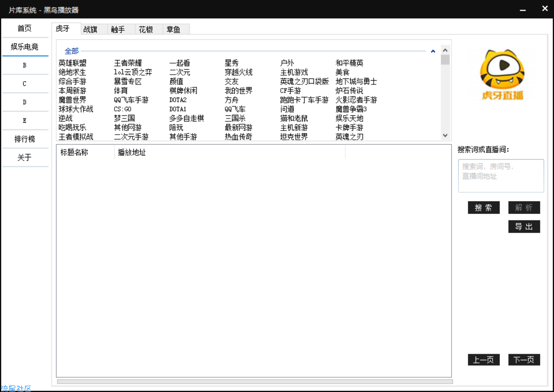Click the horizontal scrollbar under the results list
The image size is (554, 392).
tap(255, 381)
